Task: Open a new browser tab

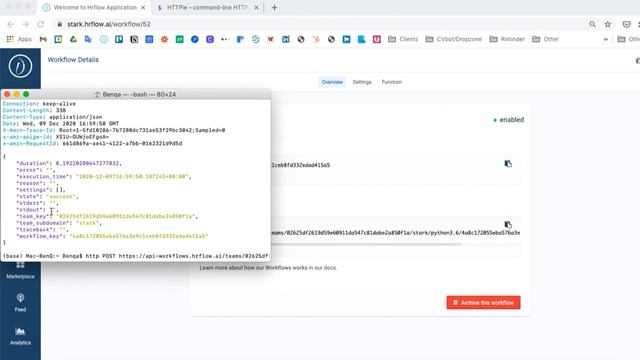Action: [274, 8]
